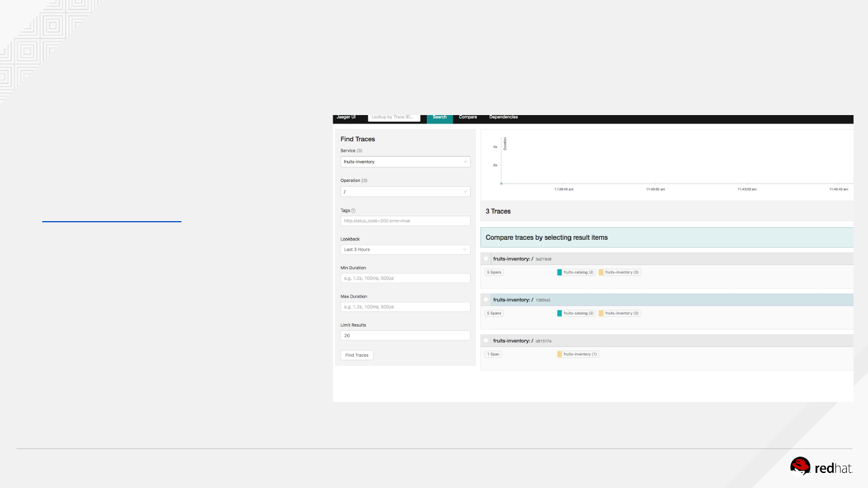Select checkbox for trace 3a219d8

pyautogui.click(x=486, y=258)
